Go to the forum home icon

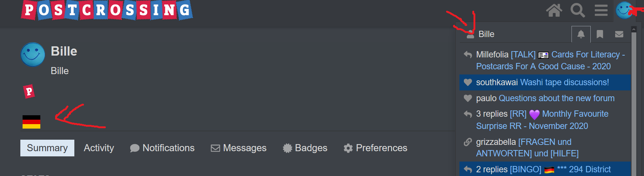tap(554, 10)
